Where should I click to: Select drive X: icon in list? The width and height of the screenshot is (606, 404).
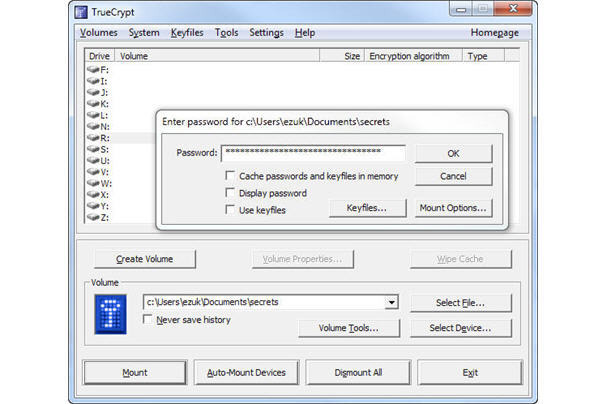[x=93, y=194]
